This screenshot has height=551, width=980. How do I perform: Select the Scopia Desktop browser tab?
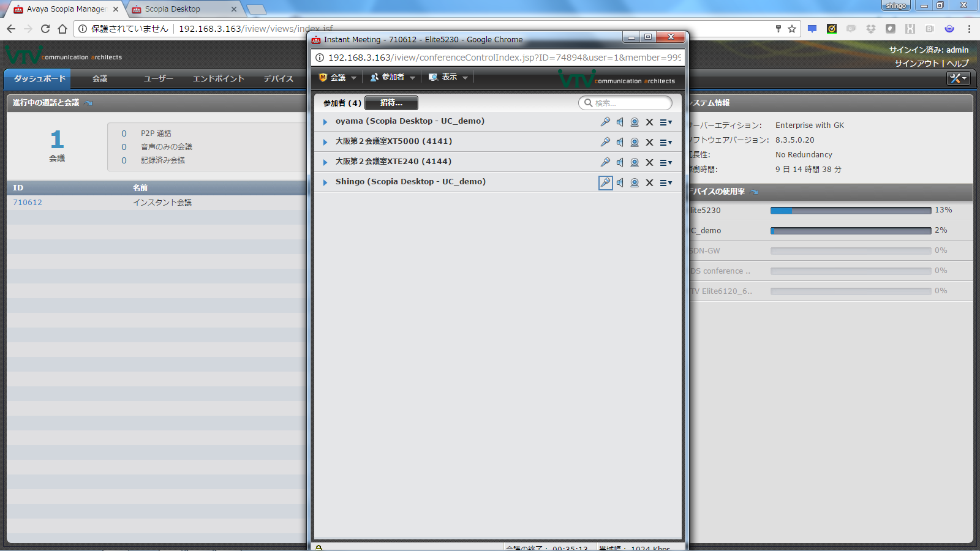[x=184, y=9]
